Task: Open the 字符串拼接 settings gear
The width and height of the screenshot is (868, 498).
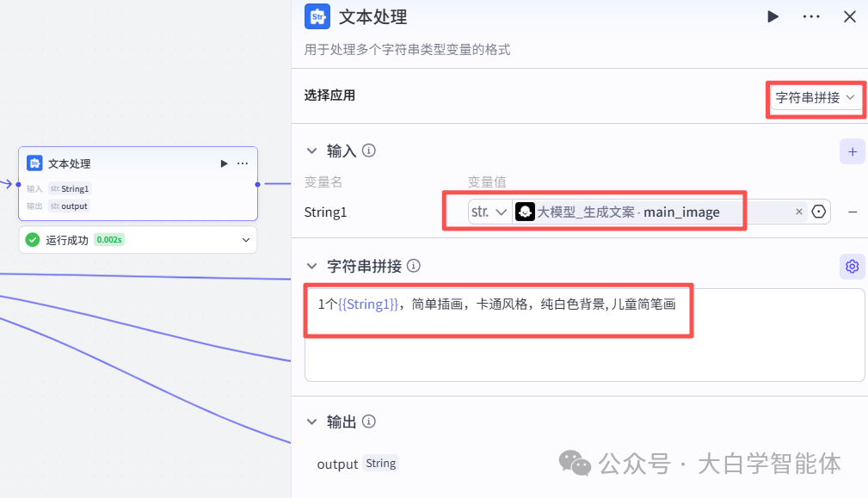Action: pyautogui.click(x=853, y=267)
